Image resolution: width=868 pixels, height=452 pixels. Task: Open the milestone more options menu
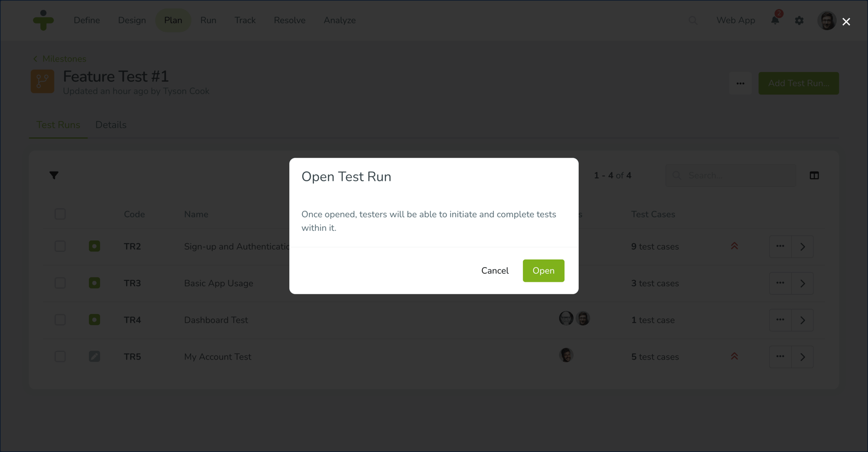pos(740,83)
